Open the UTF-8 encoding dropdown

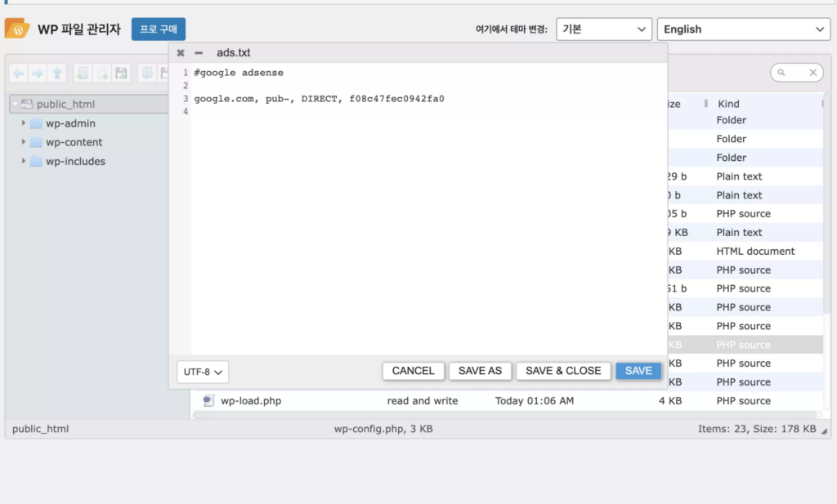click(x=203, y=372)
